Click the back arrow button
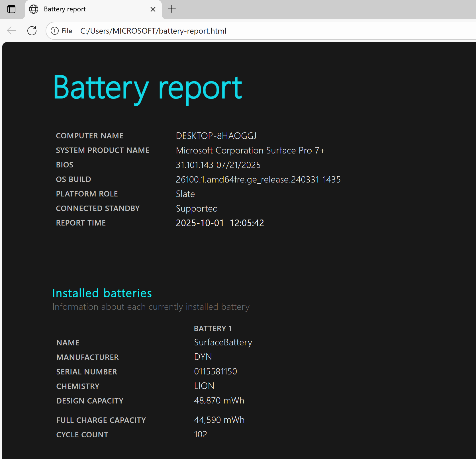This screenshot has height=459, width=476. [x=11, y=31]
